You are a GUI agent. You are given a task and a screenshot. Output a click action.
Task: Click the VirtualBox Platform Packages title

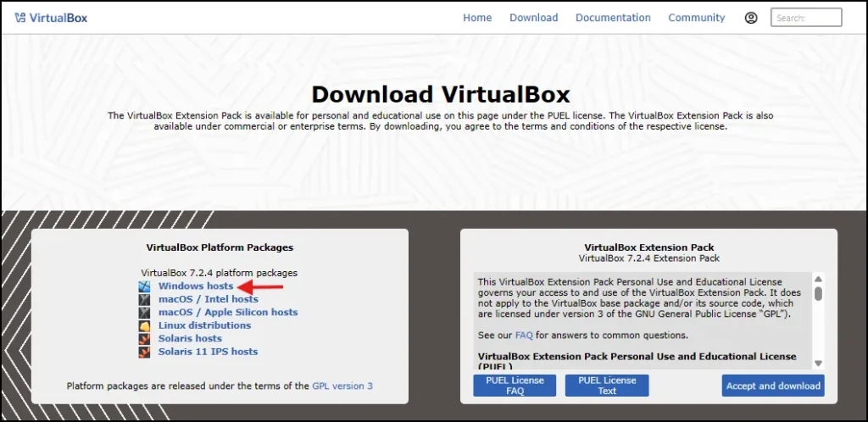pos(220,247)
